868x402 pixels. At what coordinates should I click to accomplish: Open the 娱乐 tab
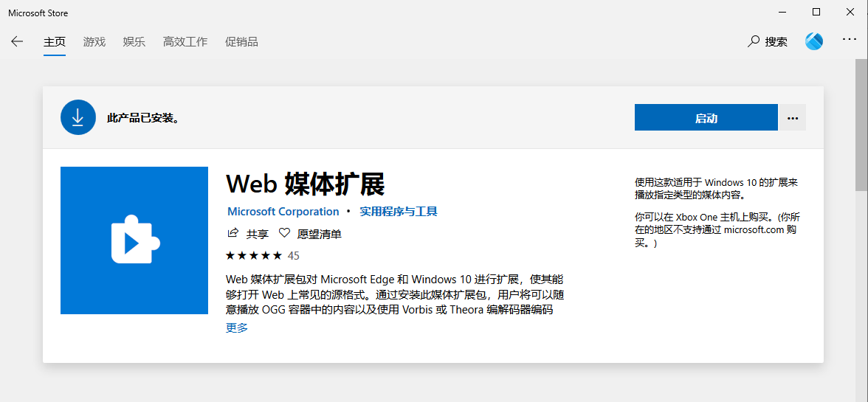[x=134, y=42]
